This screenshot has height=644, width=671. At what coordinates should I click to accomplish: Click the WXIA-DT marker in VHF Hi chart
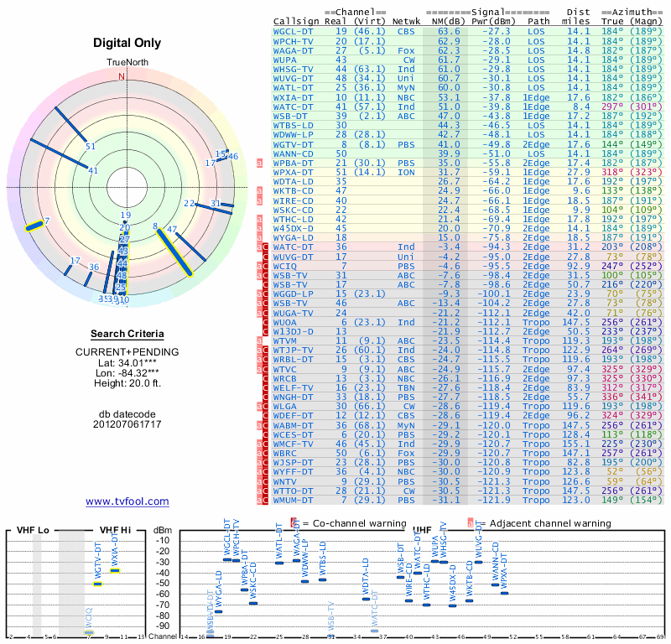coord(115,570)
